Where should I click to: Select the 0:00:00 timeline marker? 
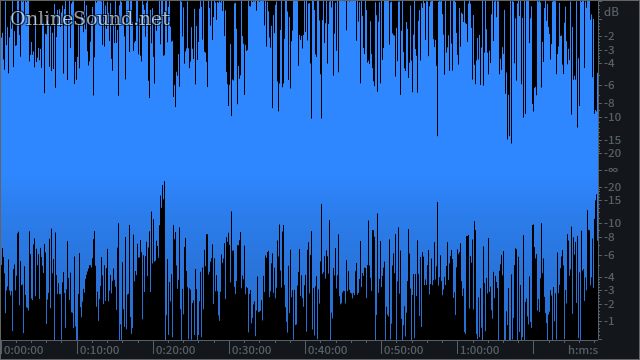[23, 350]
